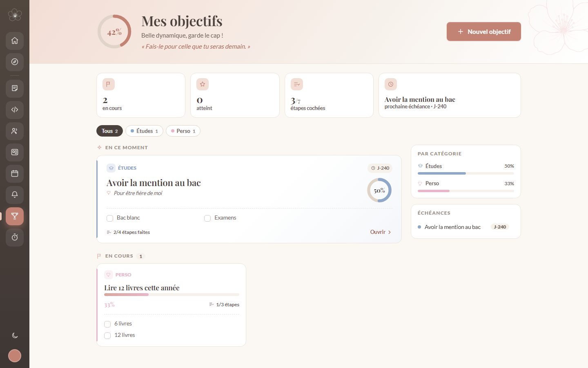Open the code brackets icon
The height and width of the screenshot is (368, 588).
click(15, 110)
